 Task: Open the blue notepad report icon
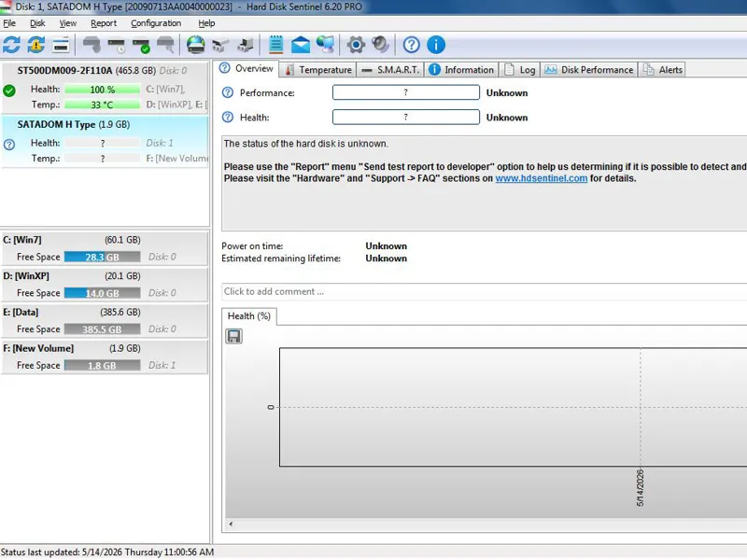coord(275,45)
